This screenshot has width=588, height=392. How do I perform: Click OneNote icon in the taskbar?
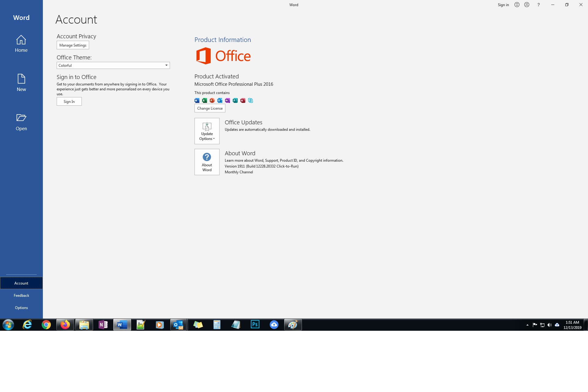[x=103, y=325]
